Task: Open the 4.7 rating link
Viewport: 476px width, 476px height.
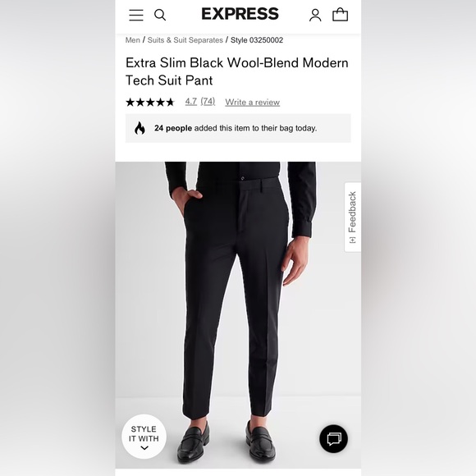Action: coord(191,102)
